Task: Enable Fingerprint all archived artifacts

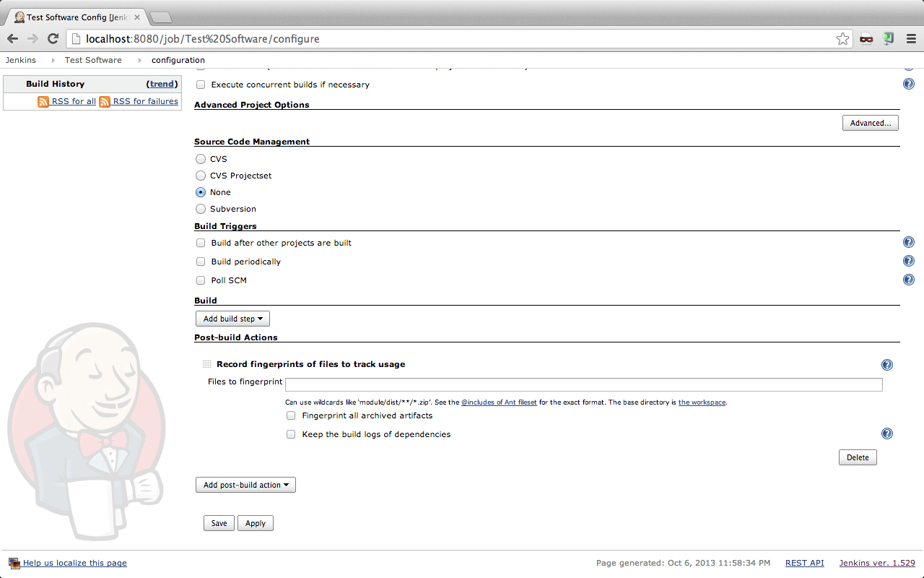Action: click(x=291, y=415)
